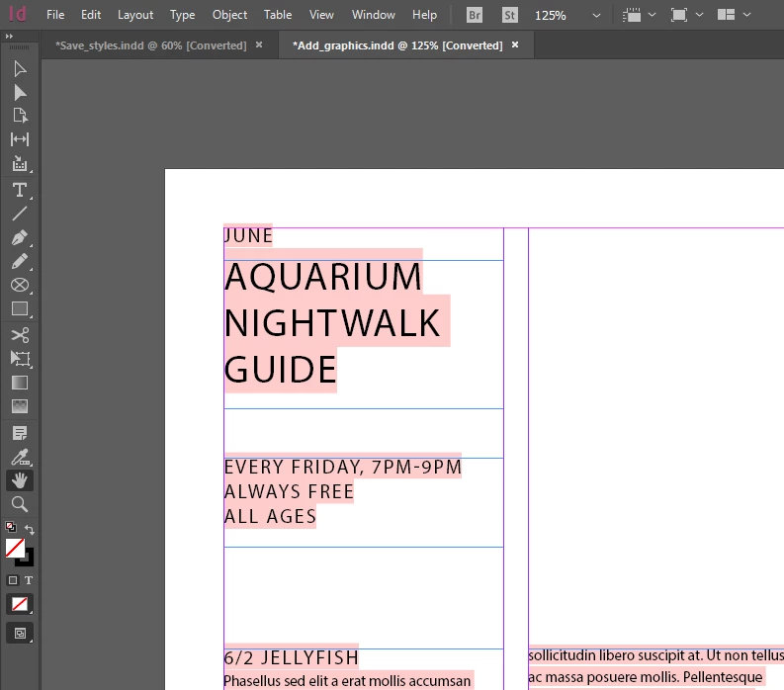The width and height of the screenshot is (784, 690).
Task: Open the Edit menu
Action: [91, 15]
